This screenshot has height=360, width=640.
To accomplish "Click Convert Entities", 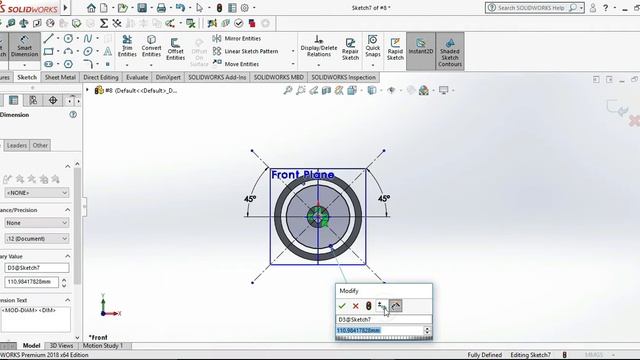I will tap(151, 46).
